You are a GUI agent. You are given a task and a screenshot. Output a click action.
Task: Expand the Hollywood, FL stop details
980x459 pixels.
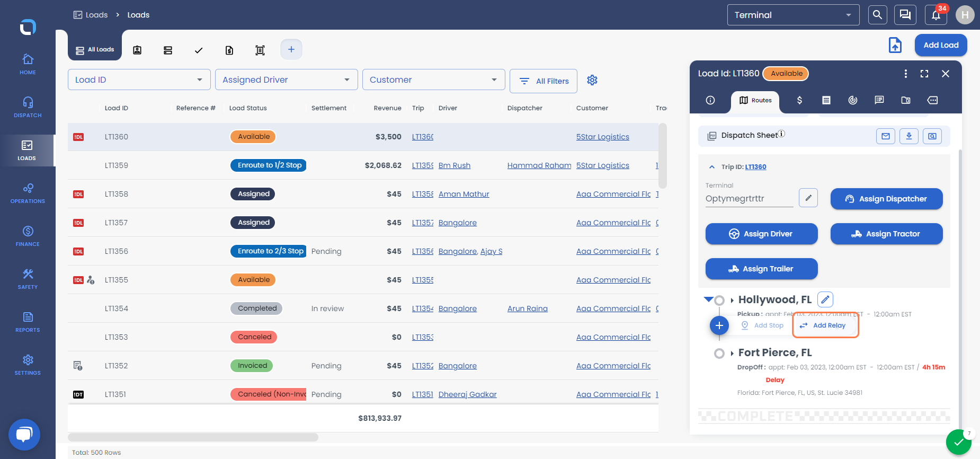[732, 300]
